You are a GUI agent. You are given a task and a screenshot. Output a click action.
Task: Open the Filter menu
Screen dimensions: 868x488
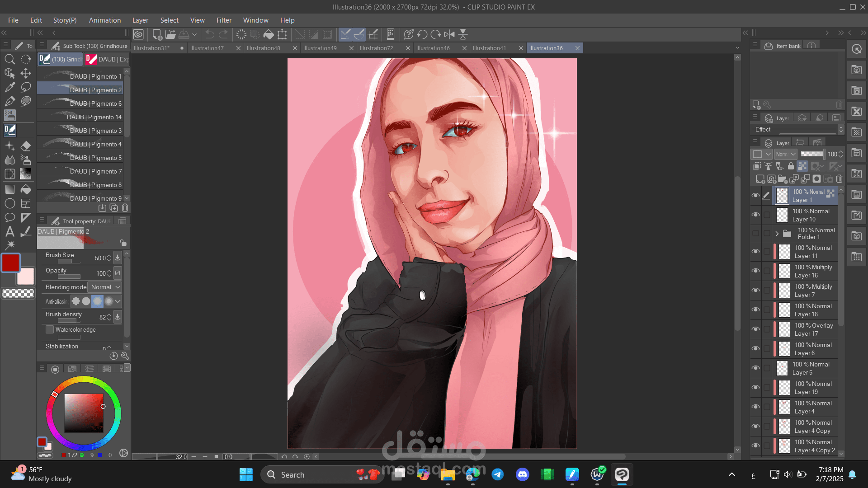click(x=224, y=20)
